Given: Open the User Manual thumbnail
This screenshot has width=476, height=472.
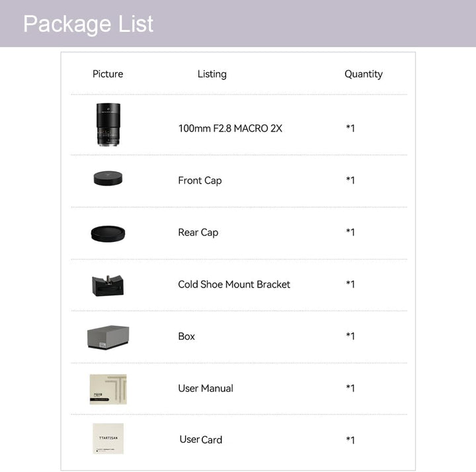Looking at the screenshot, I should point(108,389).
